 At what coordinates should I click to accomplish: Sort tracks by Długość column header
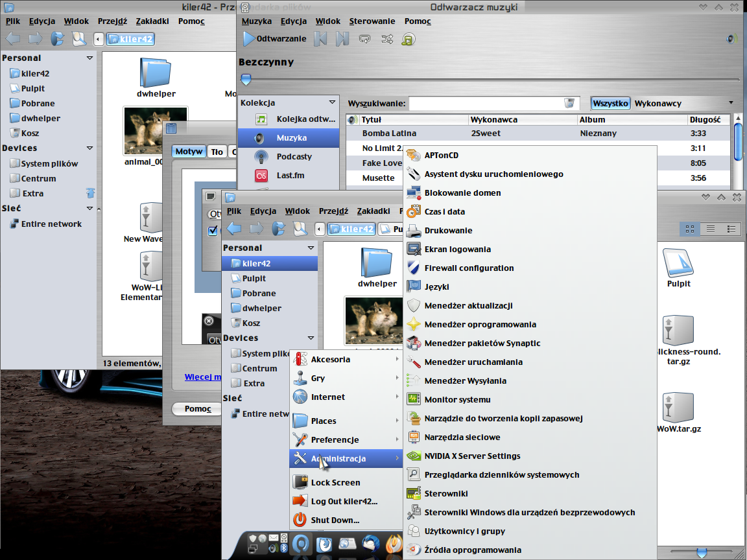point(708,120)
